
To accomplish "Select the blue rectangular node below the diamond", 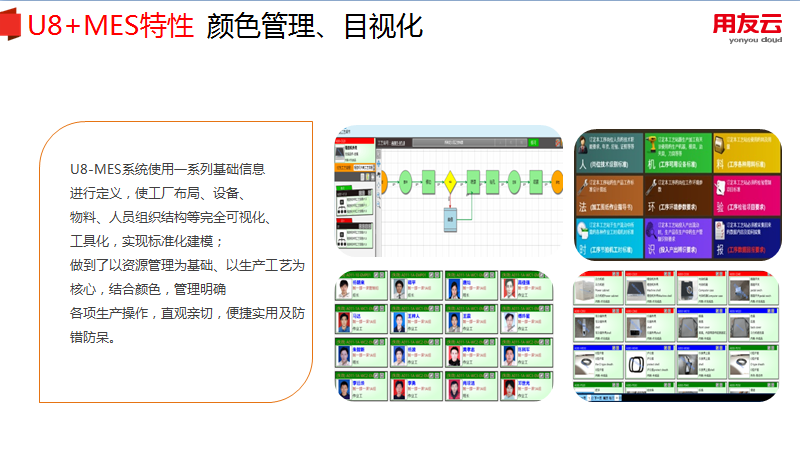I will 450,219.
